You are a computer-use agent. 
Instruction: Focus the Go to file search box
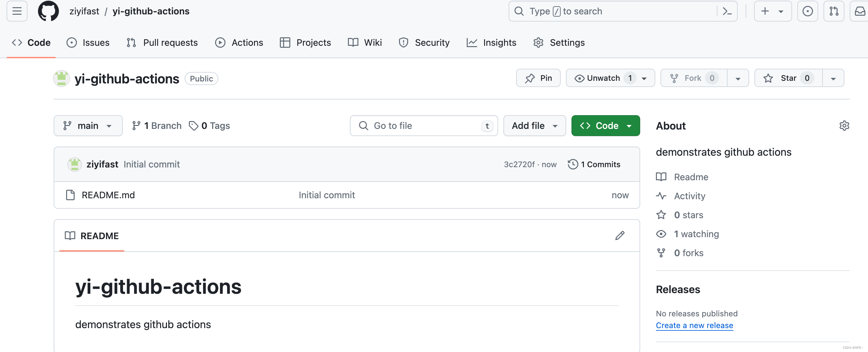[x=424, y=126]
